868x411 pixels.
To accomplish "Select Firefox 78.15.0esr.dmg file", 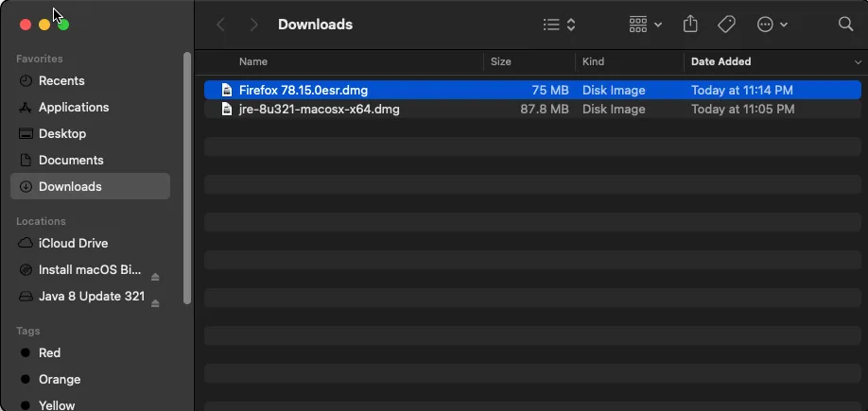I will [x=532, y=90].
